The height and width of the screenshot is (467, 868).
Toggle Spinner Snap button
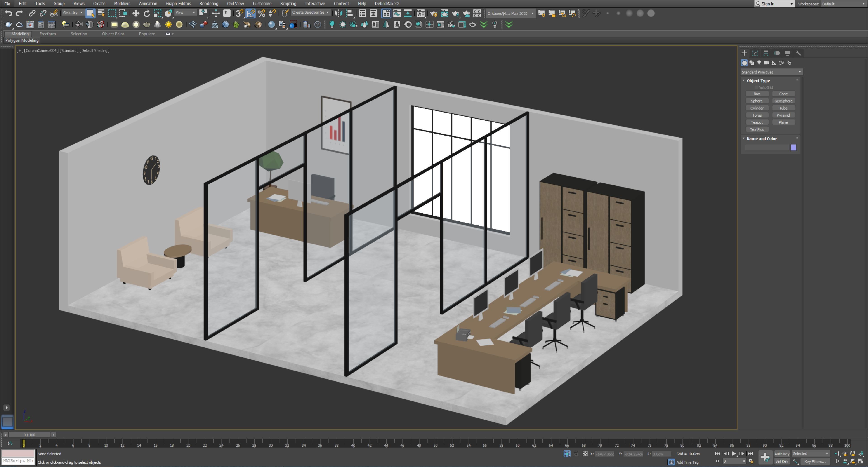click(272, 14)
